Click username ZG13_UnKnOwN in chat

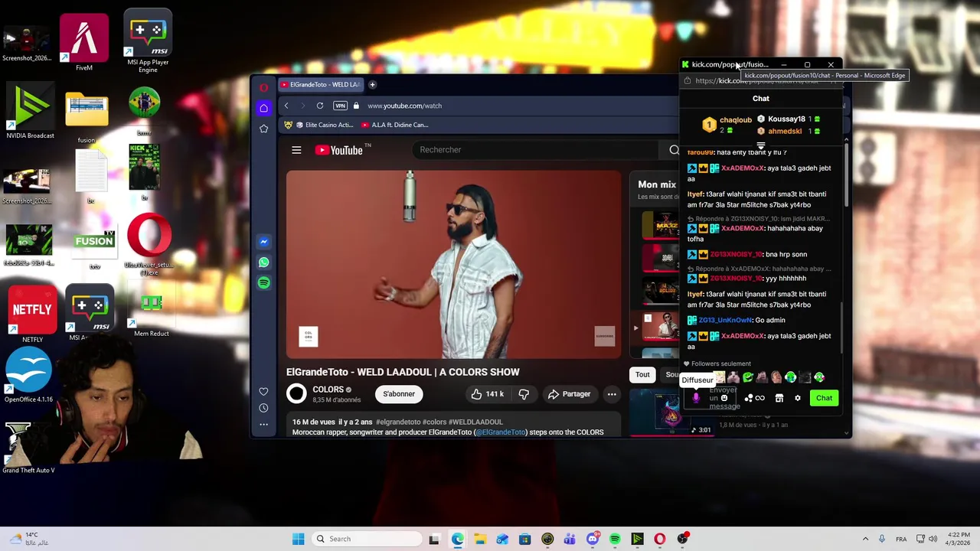(x=726, y=320)
